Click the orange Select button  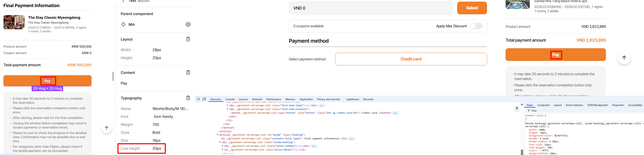coord(472,8)
